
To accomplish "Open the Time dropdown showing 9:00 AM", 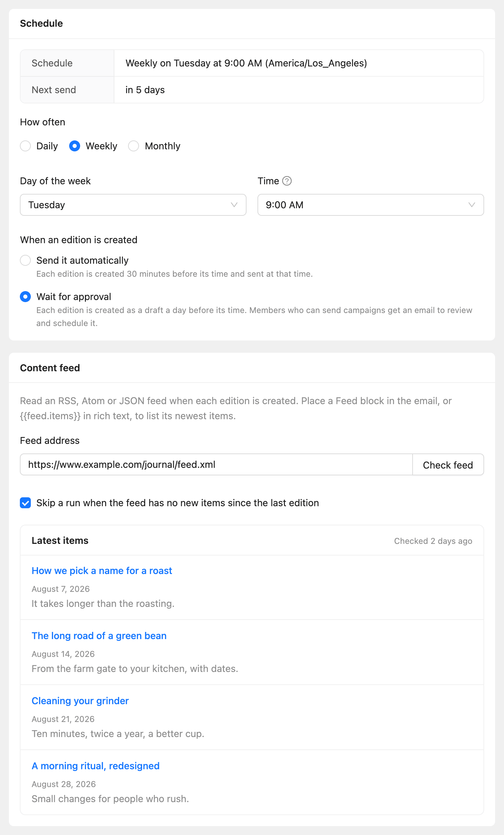I will tap(370, 205).
